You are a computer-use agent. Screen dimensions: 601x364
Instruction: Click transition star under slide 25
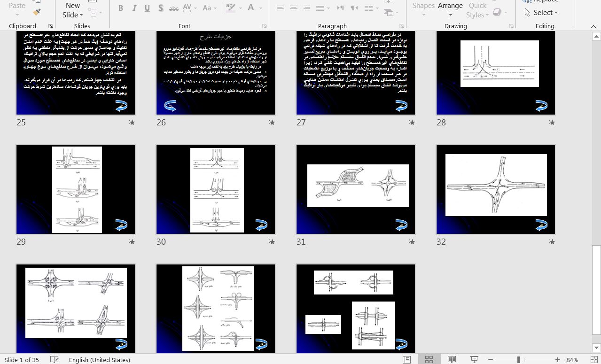coord(132,123)
